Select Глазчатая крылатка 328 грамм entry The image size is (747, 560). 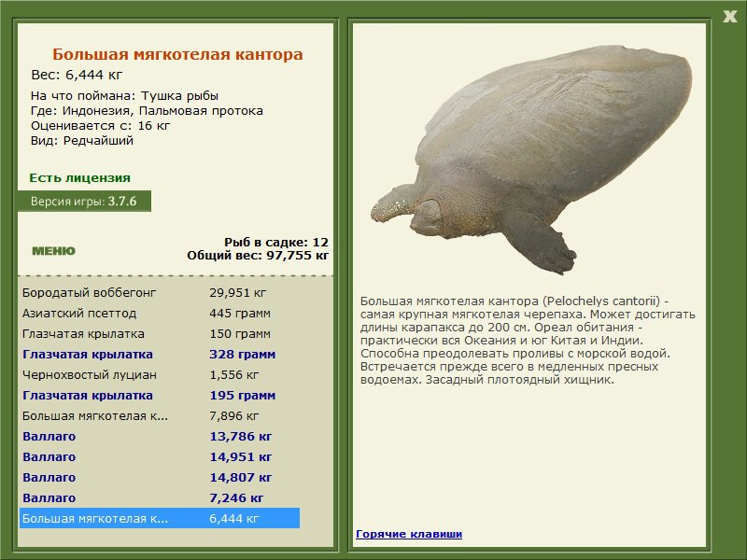[160, 354]
